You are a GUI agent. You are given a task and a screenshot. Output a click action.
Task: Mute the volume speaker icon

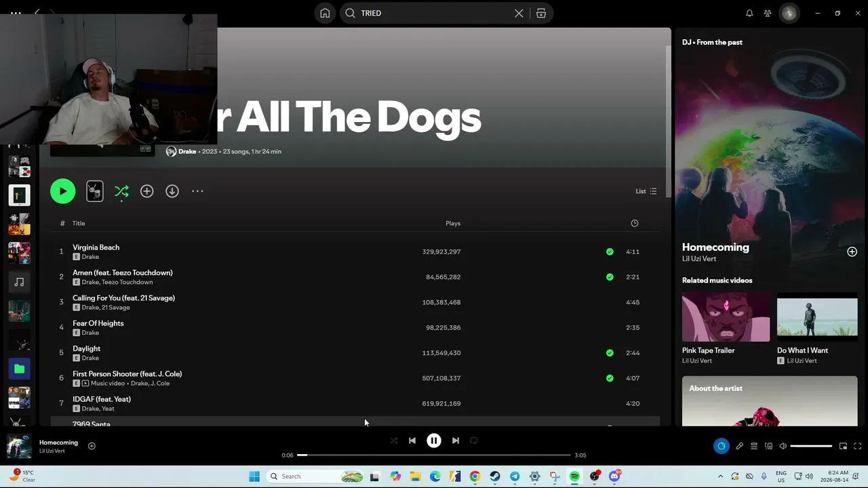pyautogui.click(x=783, y=446)
